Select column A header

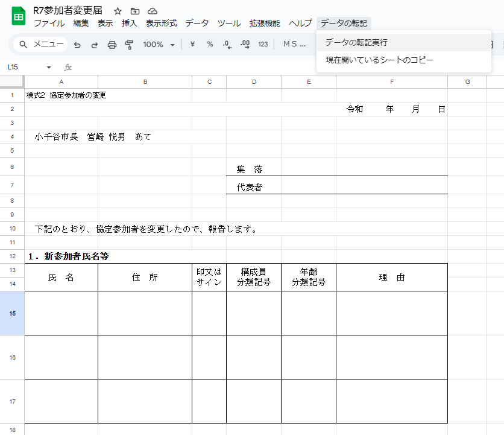(x=61, y=81)
